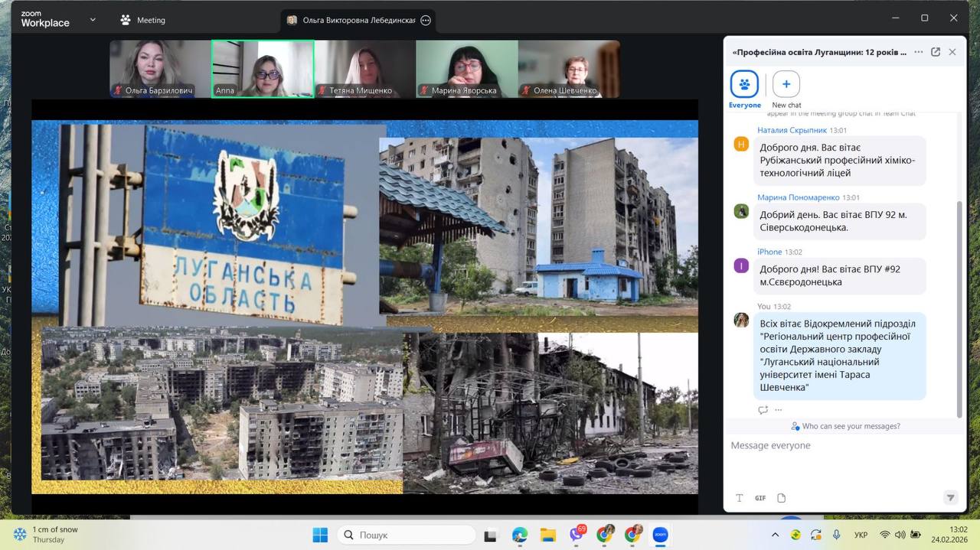Open more options on Ольга Викторовна tab
980x550 pixels.
426,21
